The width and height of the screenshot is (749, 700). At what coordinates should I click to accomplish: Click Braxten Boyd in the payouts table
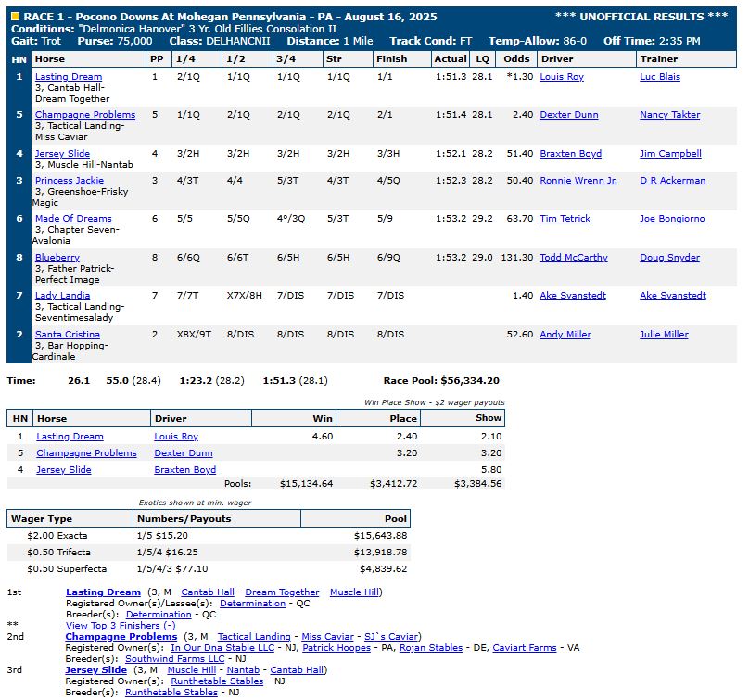click(x=184, y=470)
